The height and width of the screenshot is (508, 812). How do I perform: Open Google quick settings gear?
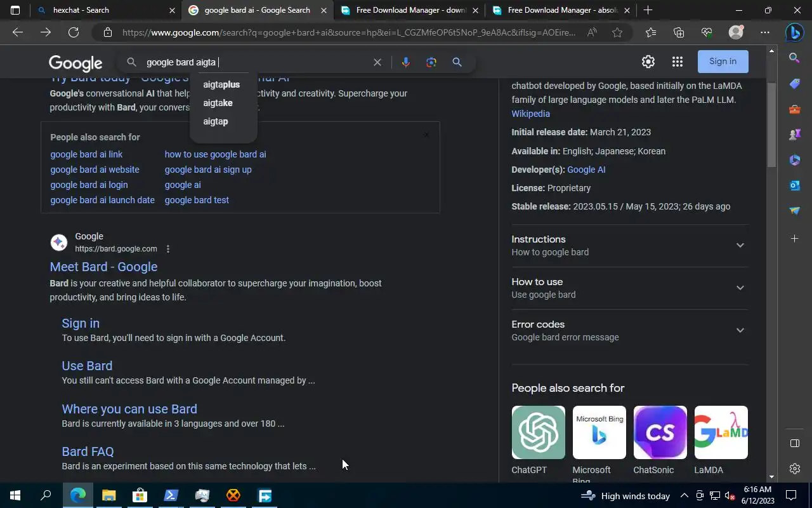coord(648,62)
